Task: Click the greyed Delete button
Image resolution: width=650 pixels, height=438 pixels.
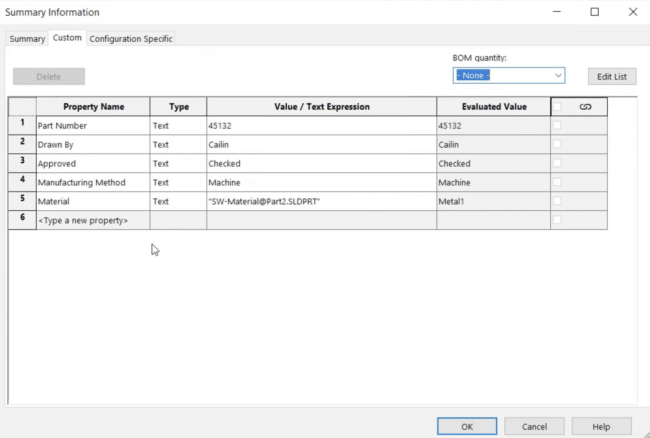Action: tap(49, 77)
